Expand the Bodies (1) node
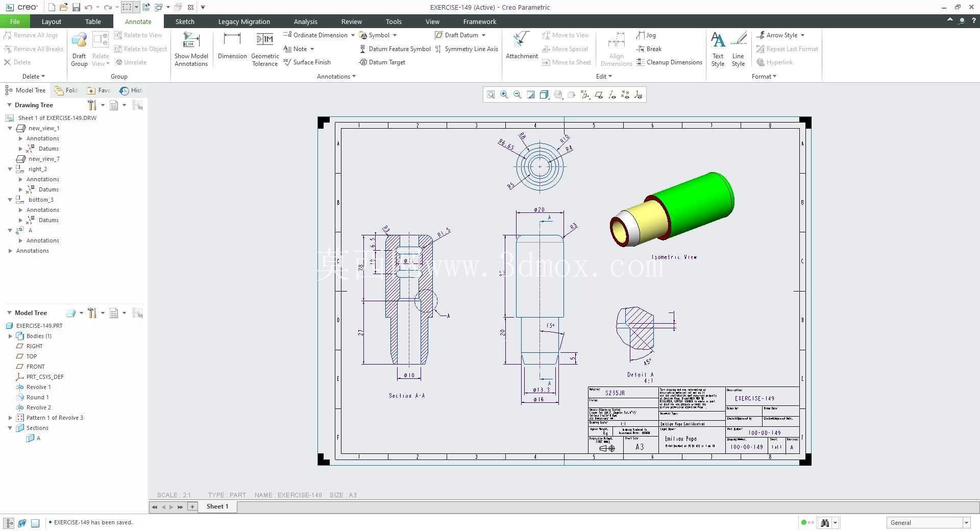980x531 pixels. pos(10,336)
